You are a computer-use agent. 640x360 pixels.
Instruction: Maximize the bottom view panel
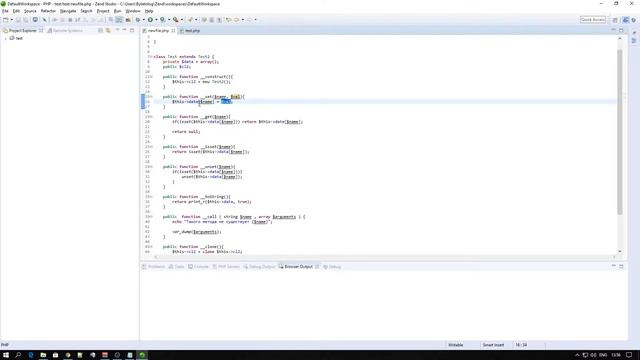pos(622,266)
